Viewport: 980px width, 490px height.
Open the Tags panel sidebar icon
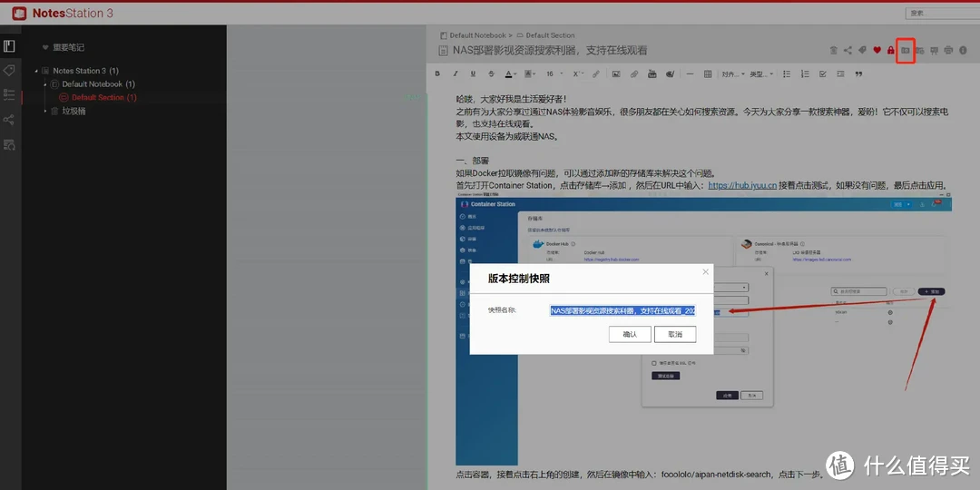tap(9, 71)
